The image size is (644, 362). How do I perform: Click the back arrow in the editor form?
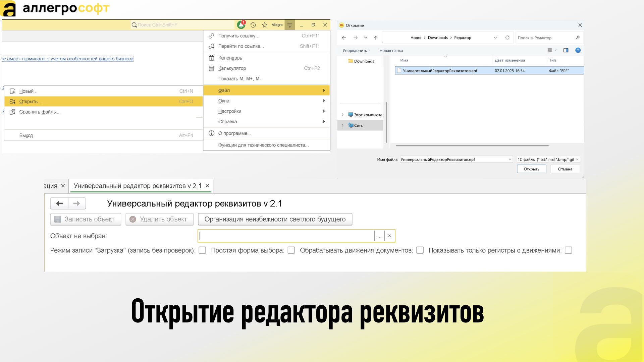tap(59, 203)
